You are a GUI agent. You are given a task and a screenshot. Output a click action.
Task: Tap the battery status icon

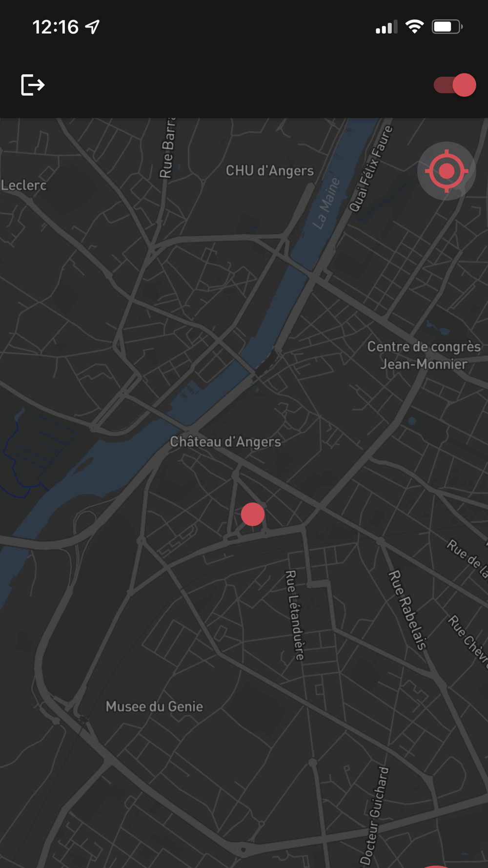[x=447, y=27]
